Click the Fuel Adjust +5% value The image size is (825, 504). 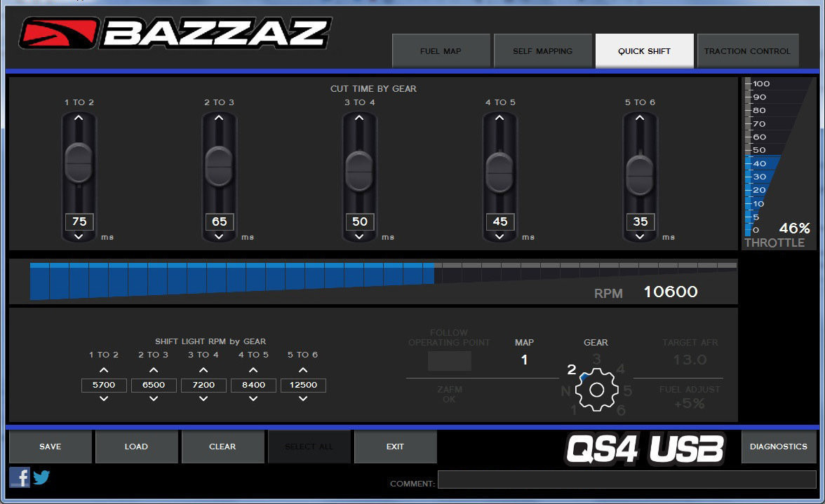[689, 404]
